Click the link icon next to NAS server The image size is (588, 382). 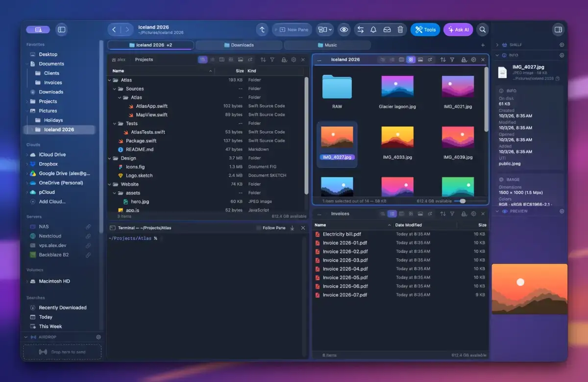[88, 227]
